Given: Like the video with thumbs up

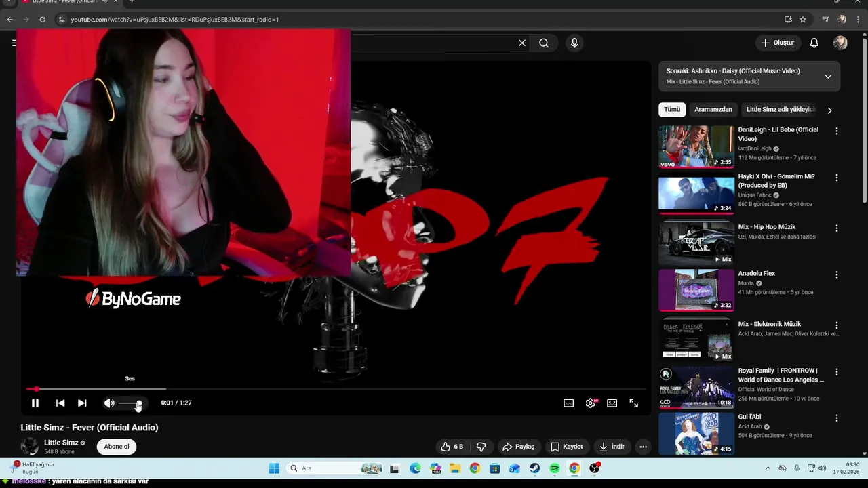Looking at the screenshot, I should [452, 447].
